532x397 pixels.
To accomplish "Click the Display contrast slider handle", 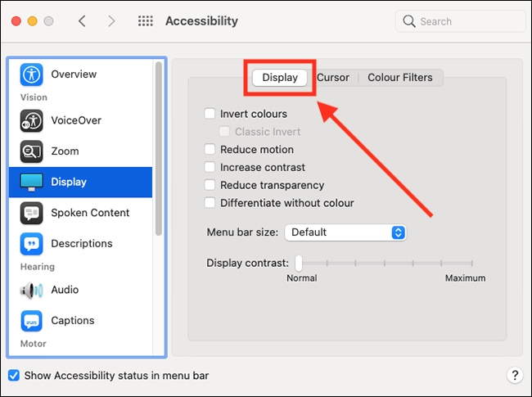I will 299,264.
